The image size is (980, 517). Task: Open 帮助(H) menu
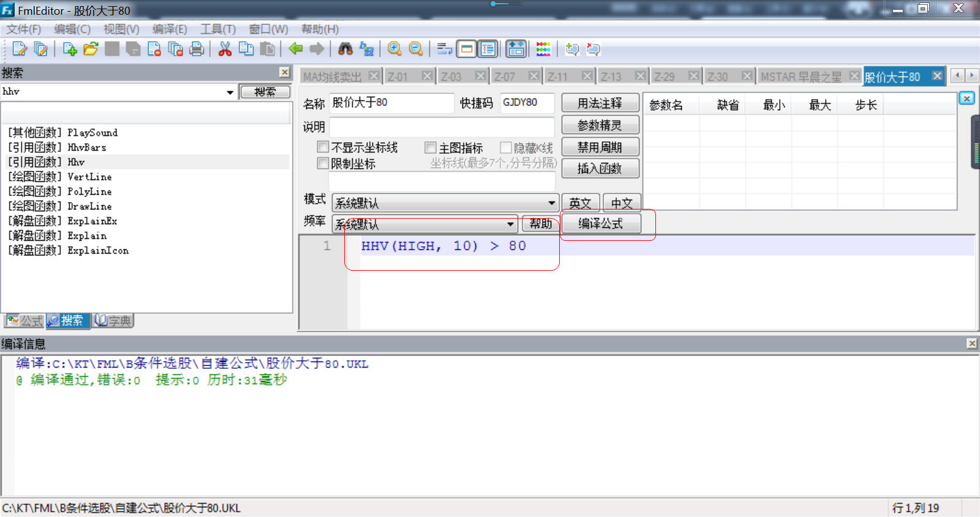320,29
